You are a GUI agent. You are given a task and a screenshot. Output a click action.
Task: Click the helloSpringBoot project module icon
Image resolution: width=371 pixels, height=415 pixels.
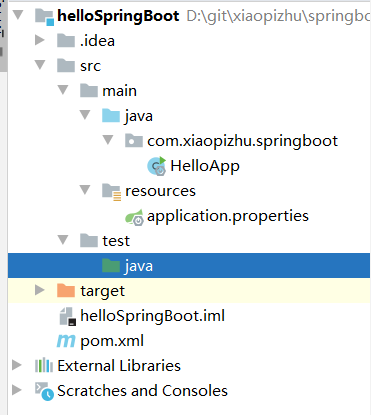tap(44, 17)
